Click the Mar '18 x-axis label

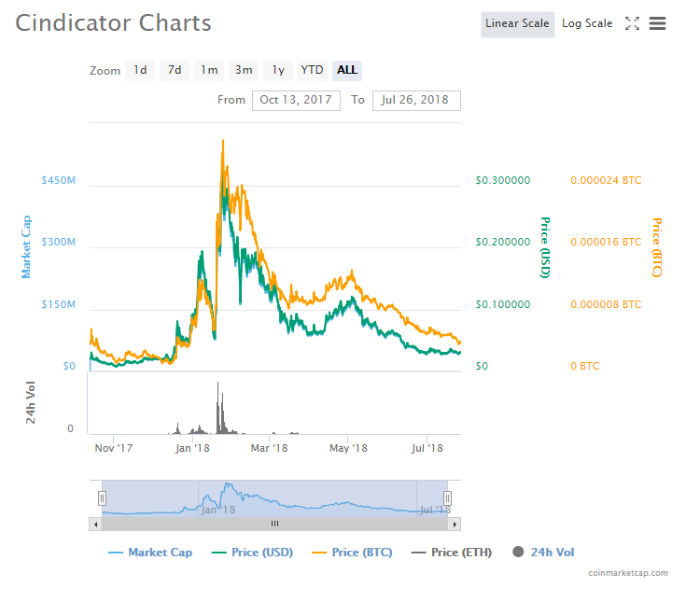(269, 448)
